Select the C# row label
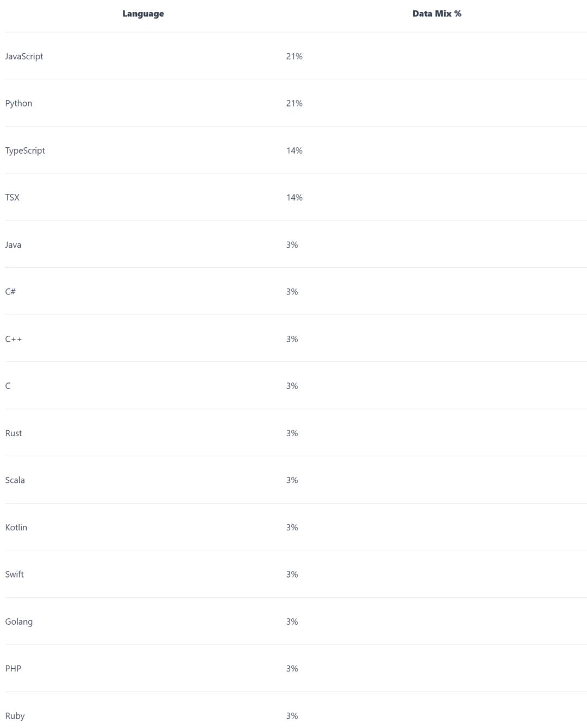This screenshot has height=728, width=587. pos(10,292)
